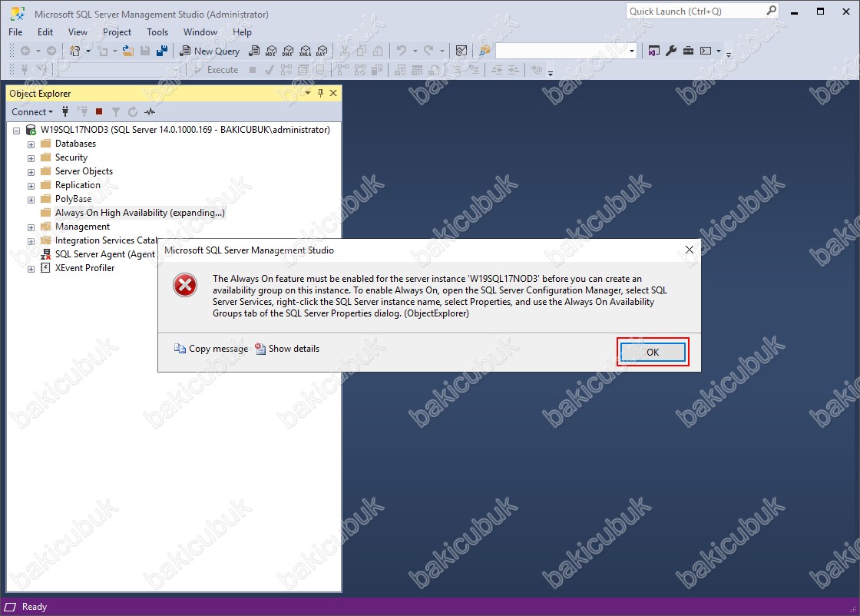Click the red Stop icon in Object Explorer
The height and width of the screenshot is (616, 860).
(99, 112)
